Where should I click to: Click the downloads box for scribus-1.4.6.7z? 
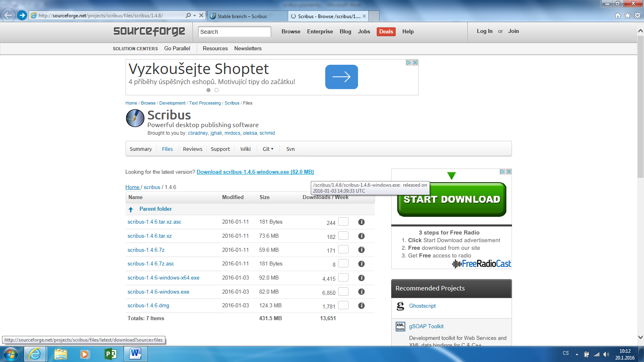point(343,249)
